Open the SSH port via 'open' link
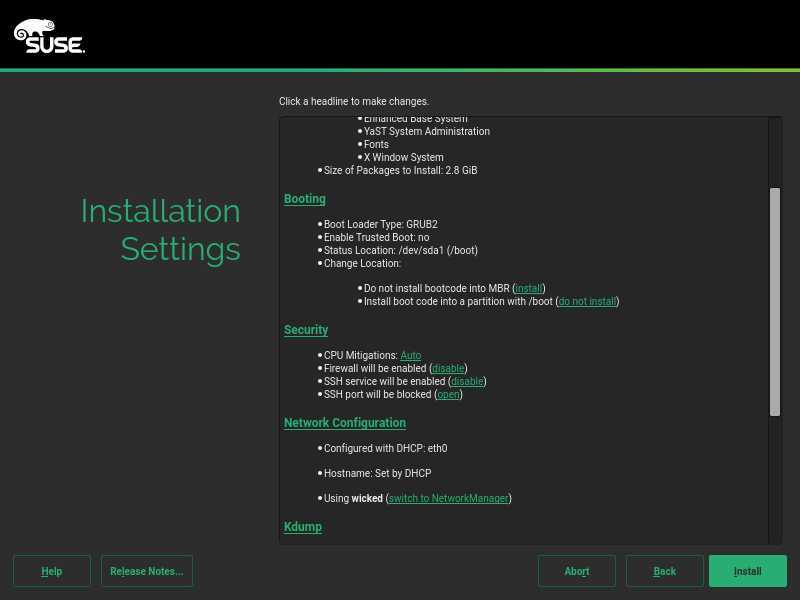 click(x=448, y=394)
